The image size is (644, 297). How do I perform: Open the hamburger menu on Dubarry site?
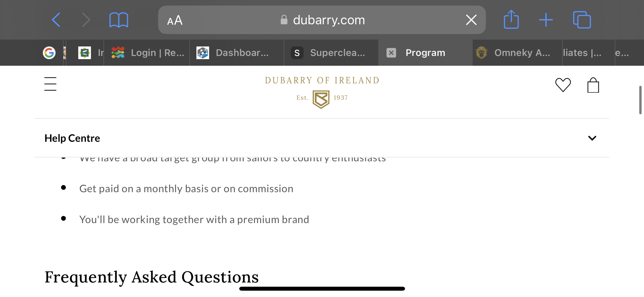pyautogui.click(x=50, y=84)
